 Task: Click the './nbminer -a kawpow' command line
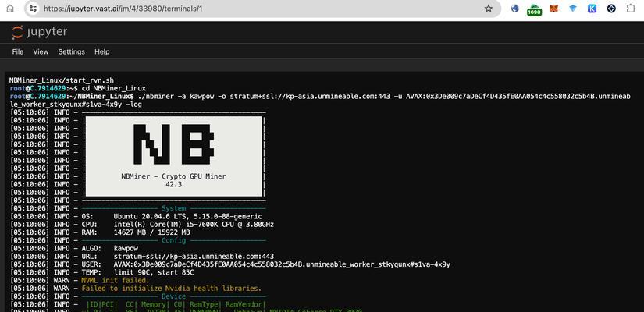tap(319, 100)
